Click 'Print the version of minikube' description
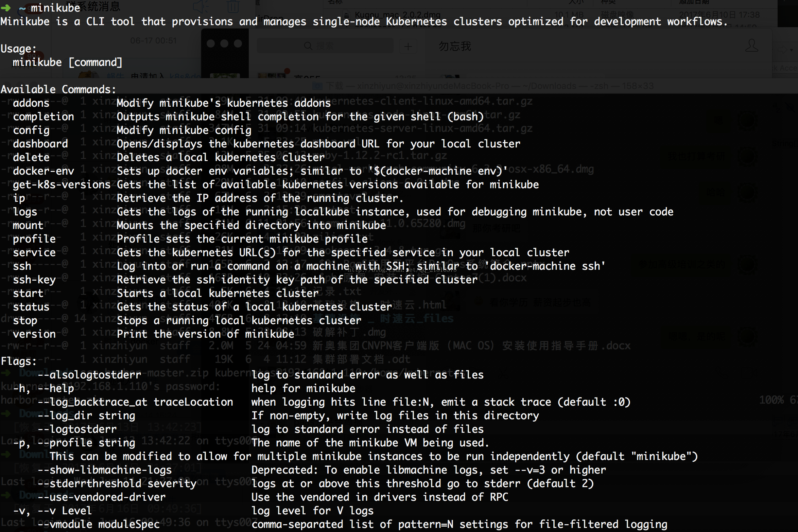 pyautogui.click(x=205, y=334)
